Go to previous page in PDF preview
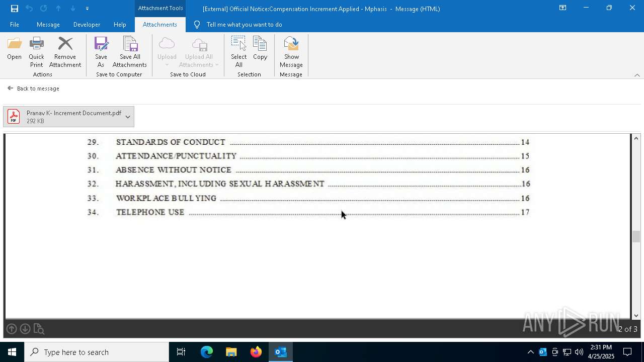Viewport: 644px width, 362px height. [x=11, y=329]
